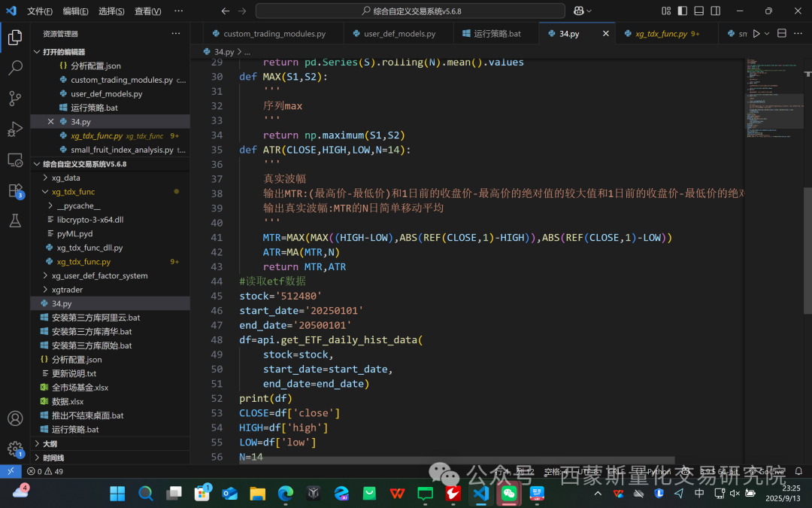Open 更新说明.txt in the file tree
812x508 pixels.
111,374
